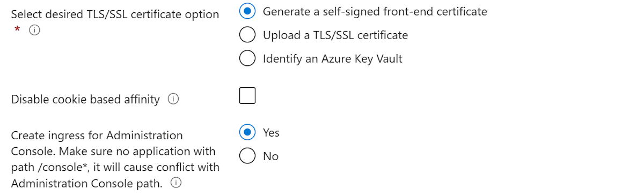Image resolution: width=644 pixels, height=196 pixels.
Task: Click 'Console. Make sure no application with' text line
Action: point(113,151)
